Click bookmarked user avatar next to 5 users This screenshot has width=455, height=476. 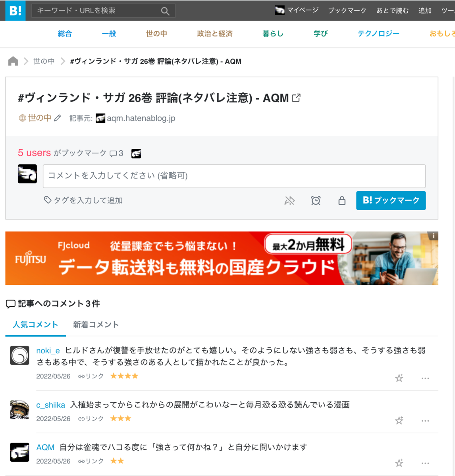click(x=136, y=154)
